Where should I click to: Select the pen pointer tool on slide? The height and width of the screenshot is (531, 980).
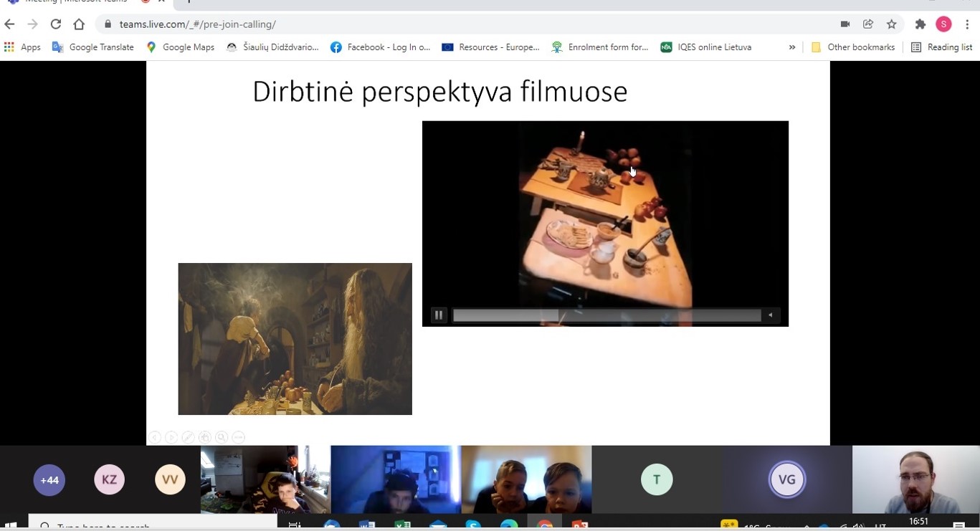(x=188, y=437)
